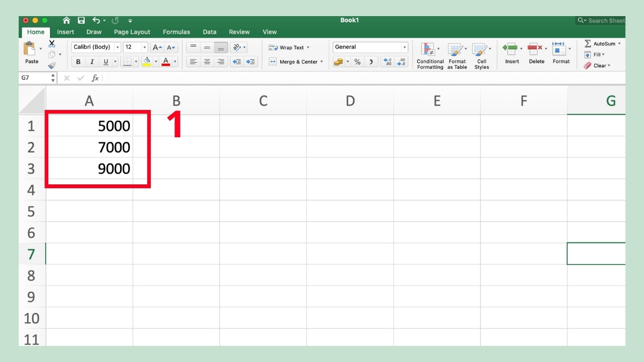The height and width of the screenshot is (362, 644).
Task: Switch to the Formulas ribbon tab
Action: pos(177,32)
